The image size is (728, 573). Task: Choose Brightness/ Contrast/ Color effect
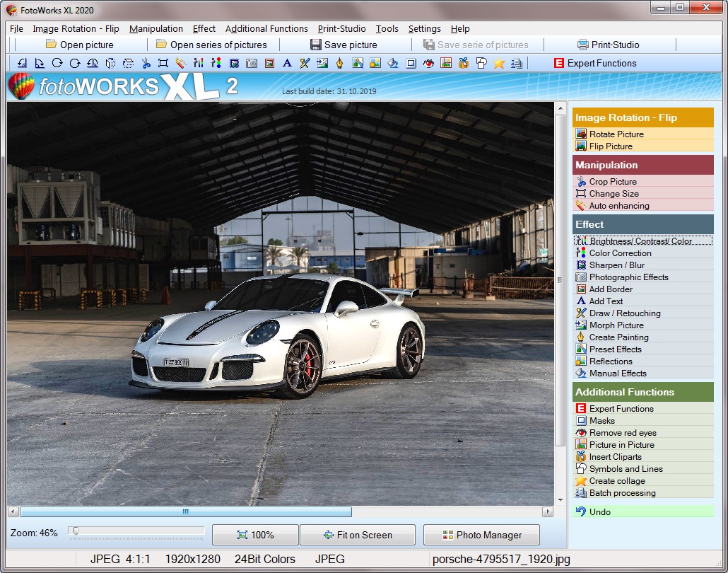640,241
